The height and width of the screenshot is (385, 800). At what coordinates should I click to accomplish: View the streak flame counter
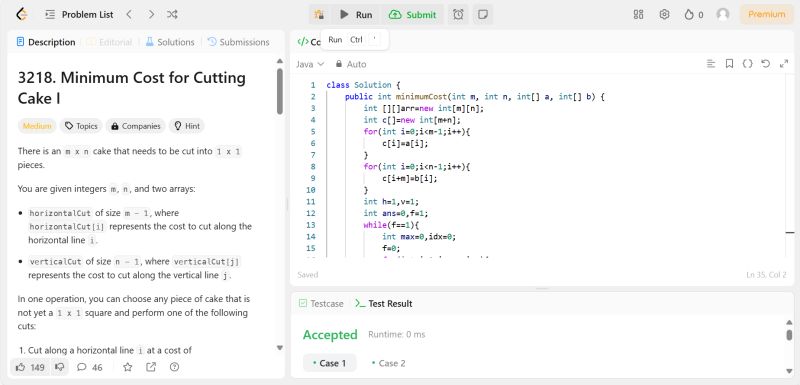pos(694,14)
